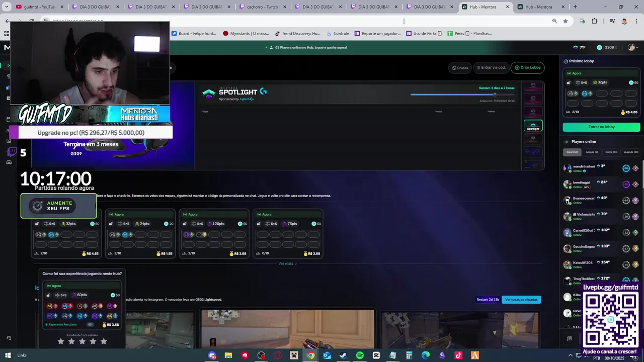This screenshot has width=644, height=362.
Task: Open the Controle bookmark
Action: [x=338, y=34]
